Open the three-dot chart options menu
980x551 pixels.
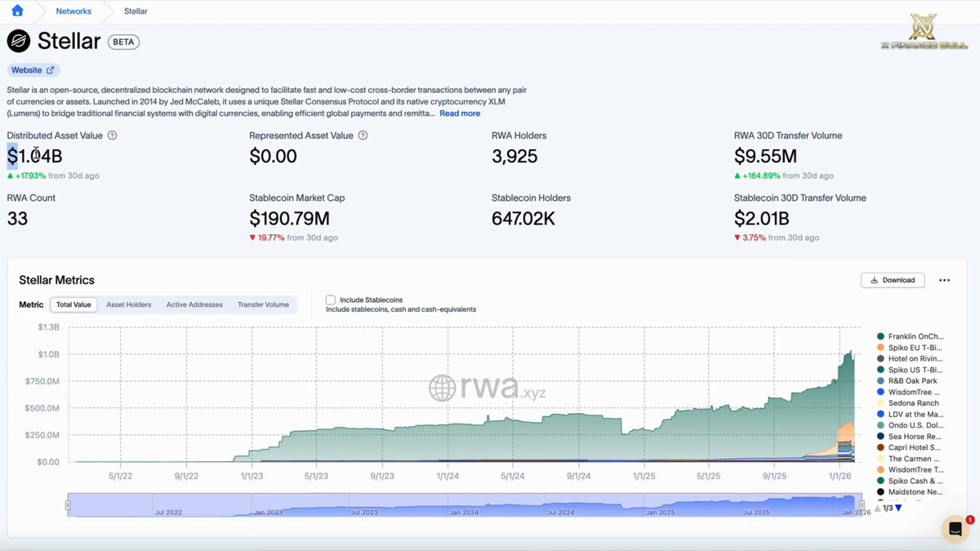(x=944, y=280)
